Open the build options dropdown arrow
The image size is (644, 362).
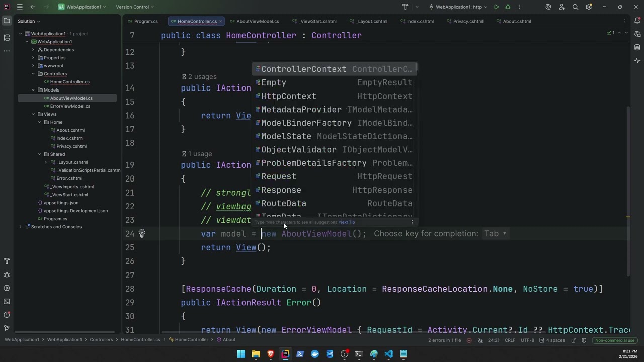tap(417, 7)
